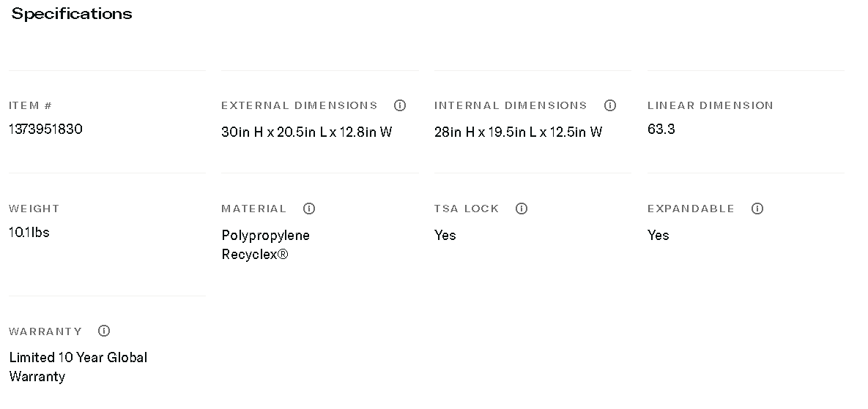Show Warranty information icon details
Screen dimensions: 868x409
tap(104, 331)
